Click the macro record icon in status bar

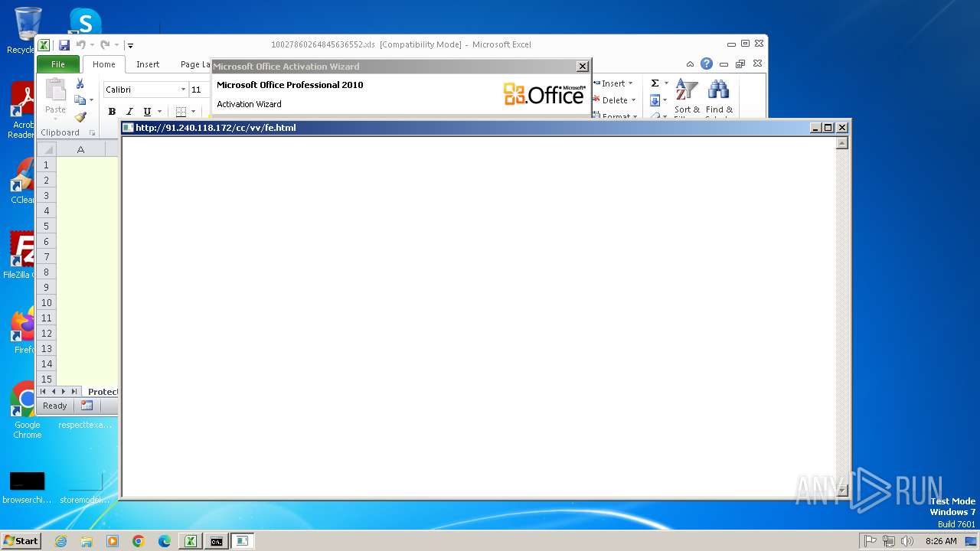pyautogui.click(x=87, y=406)
